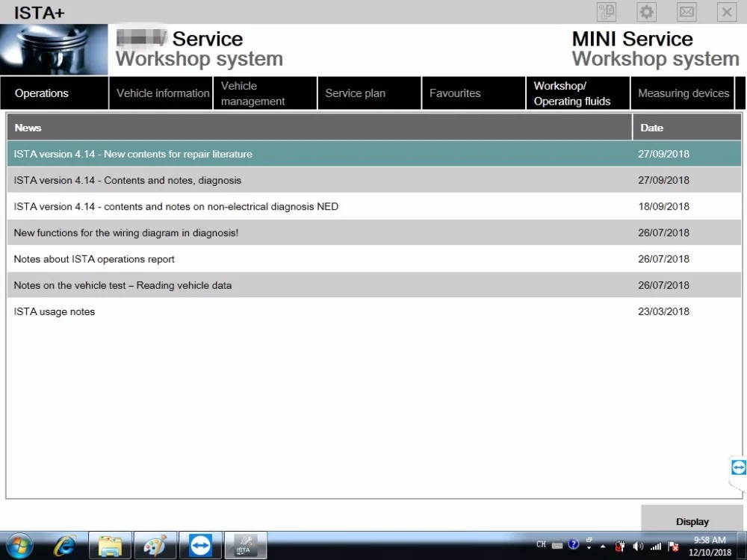The width and height of the screenshot is (747, 560).
Task: Restore the language bar via the overlapping-windows icon
Action: (x=589, y=540)
